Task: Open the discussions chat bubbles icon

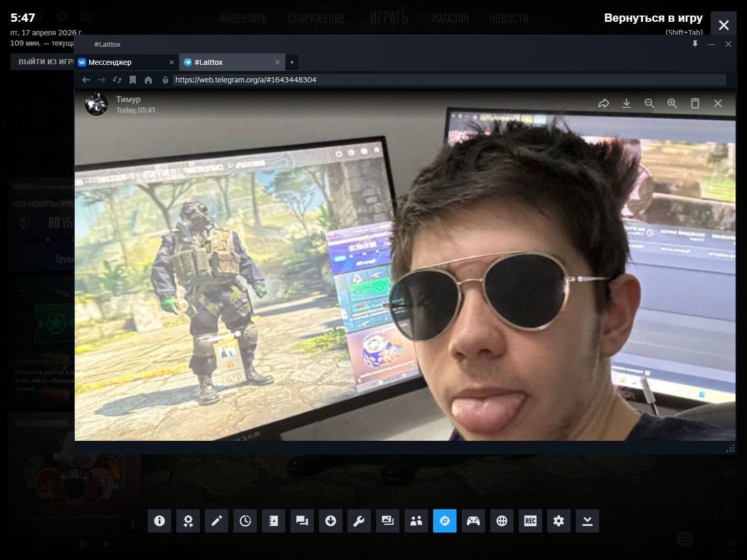Action: coord(302,521)
